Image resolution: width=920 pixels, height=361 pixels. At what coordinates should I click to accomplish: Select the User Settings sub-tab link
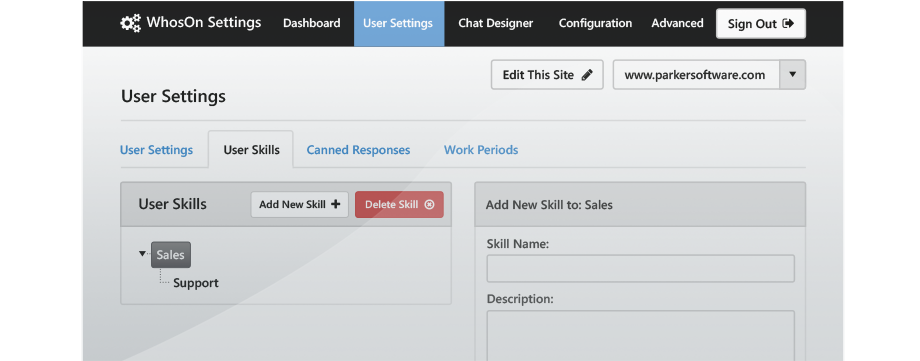156,150
